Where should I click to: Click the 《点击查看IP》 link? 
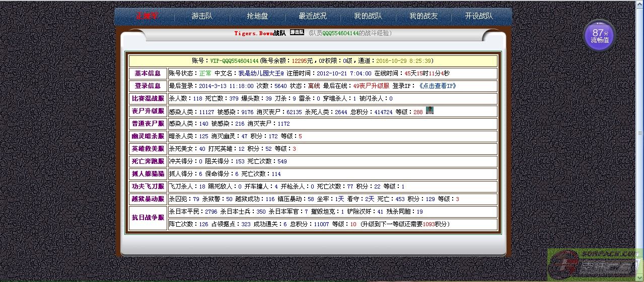tap(437, 86)
